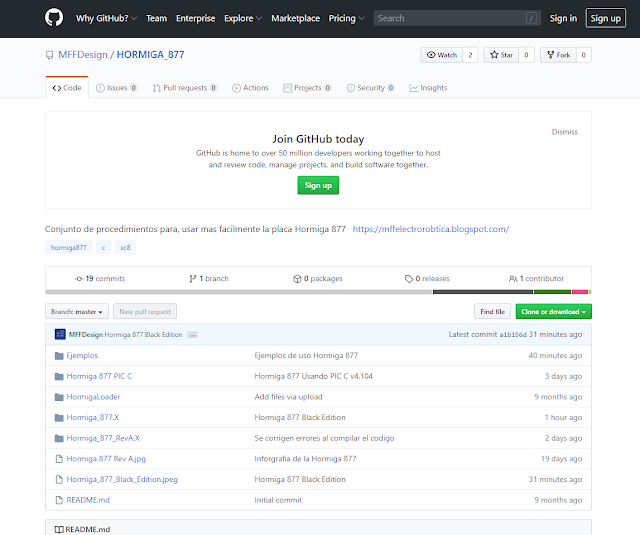Open latest commit hash a1b156d
This screenshot has width=640, height=535.
click(513, 335)
